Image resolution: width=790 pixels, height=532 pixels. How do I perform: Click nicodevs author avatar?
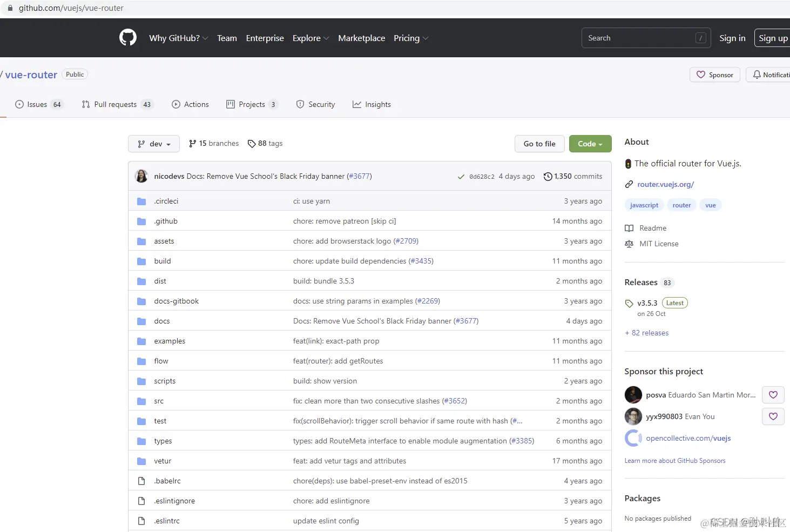141,176
